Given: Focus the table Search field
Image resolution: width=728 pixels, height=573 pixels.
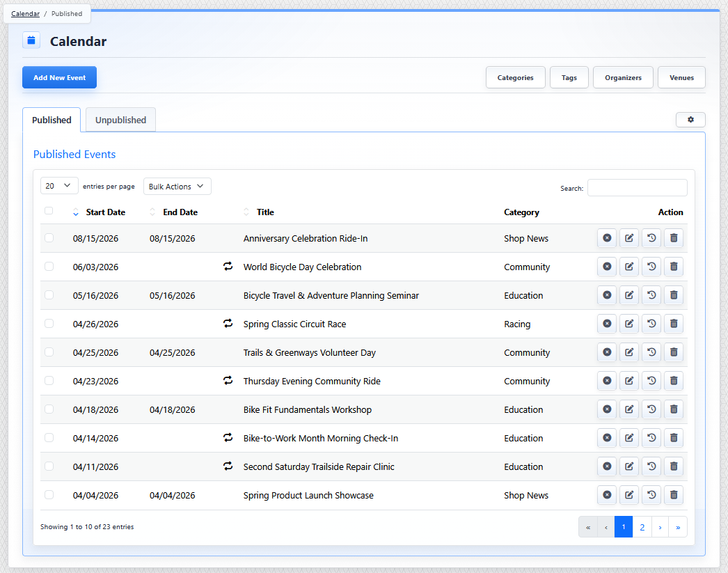Looking at the screenshot, I should pos(637,187).
